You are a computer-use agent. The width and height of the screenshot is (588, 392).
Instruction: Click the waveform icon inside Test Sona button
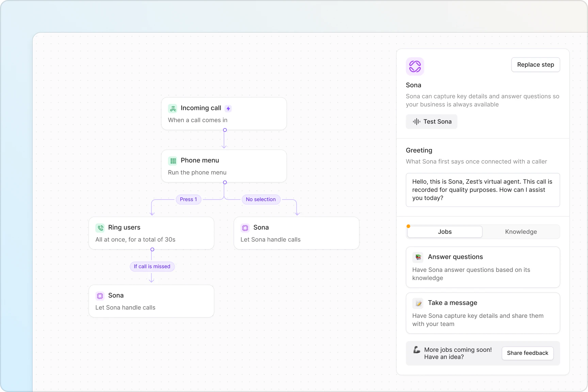pos(416,121)
